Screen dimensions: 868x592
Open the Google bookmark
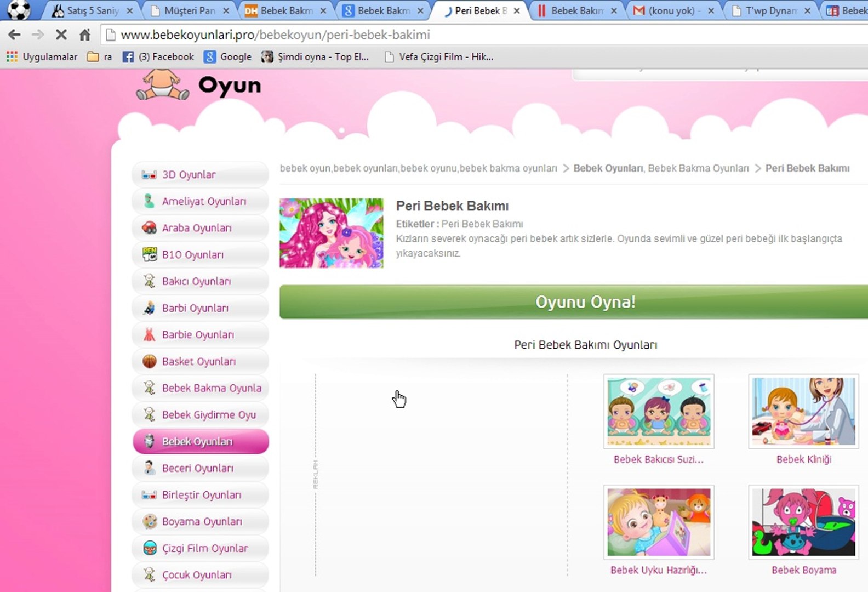[227, 57]
